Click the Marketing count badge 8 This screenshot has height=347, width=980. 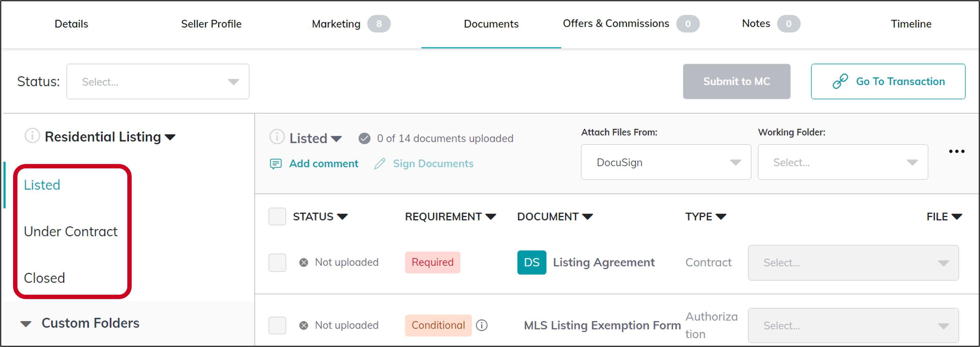tap(379, 24)
